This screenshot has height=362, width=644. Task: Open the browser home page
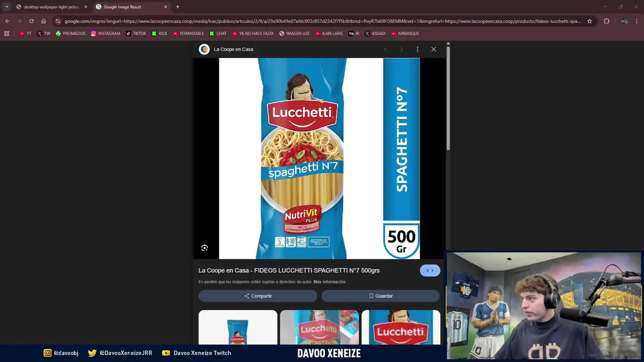[x=43, y=21]
